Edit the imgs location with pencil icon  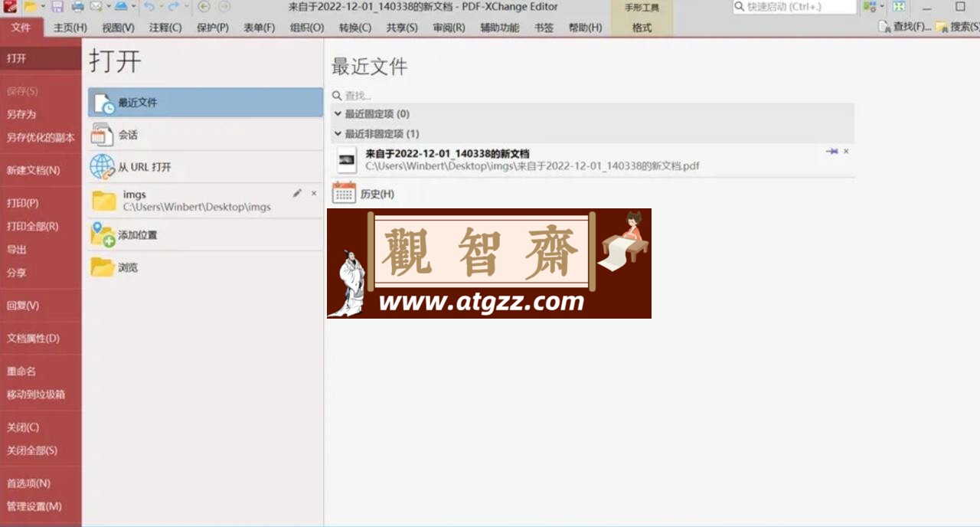(297, 193)
